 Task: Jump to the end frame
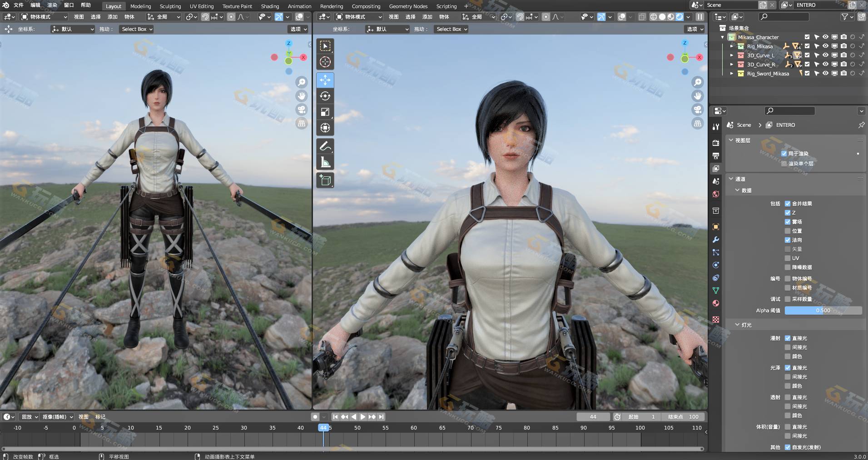381,417
